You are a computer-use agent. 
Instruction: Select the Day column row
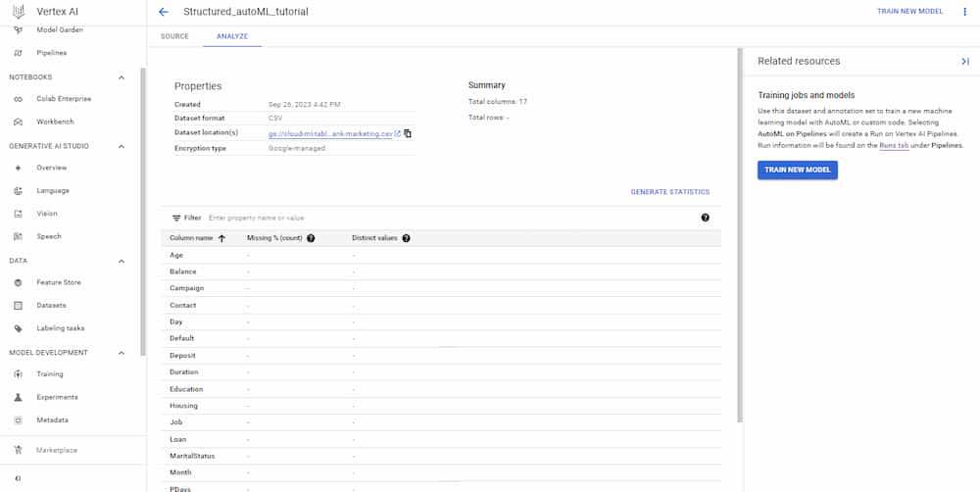point(441,322)
